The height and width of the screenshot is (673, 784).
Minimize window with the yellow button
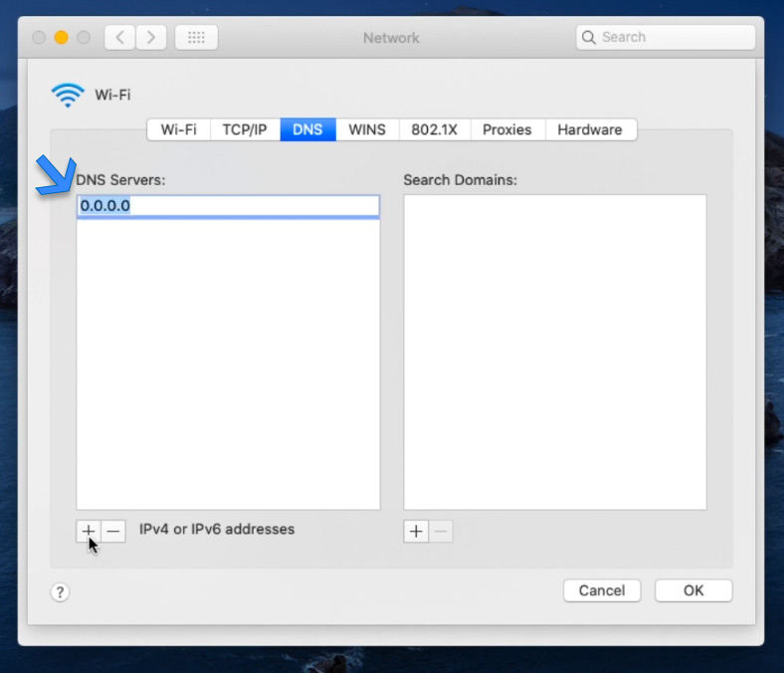pos(62,38)
